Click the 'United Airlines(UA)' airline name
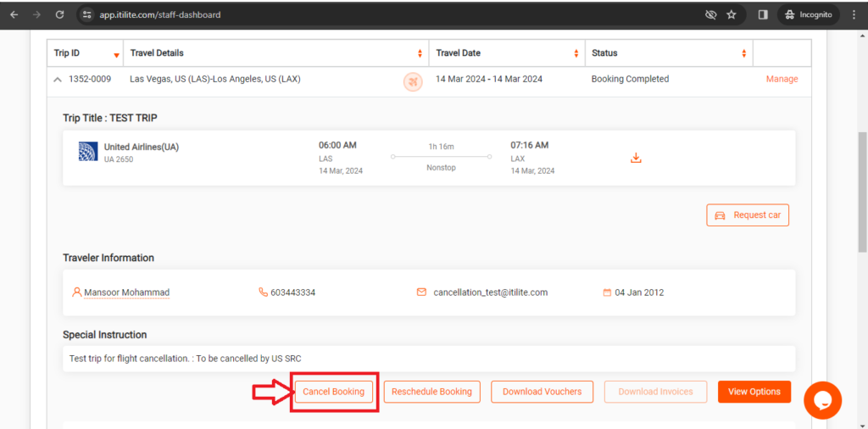Screen dimensions: 868x429 pyautogui.click(x=142, y=148)
